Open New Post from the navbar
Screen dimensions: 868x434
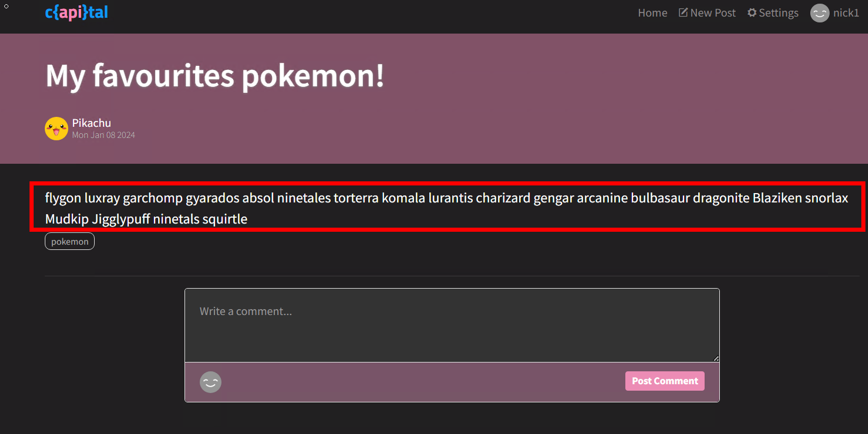707,13
